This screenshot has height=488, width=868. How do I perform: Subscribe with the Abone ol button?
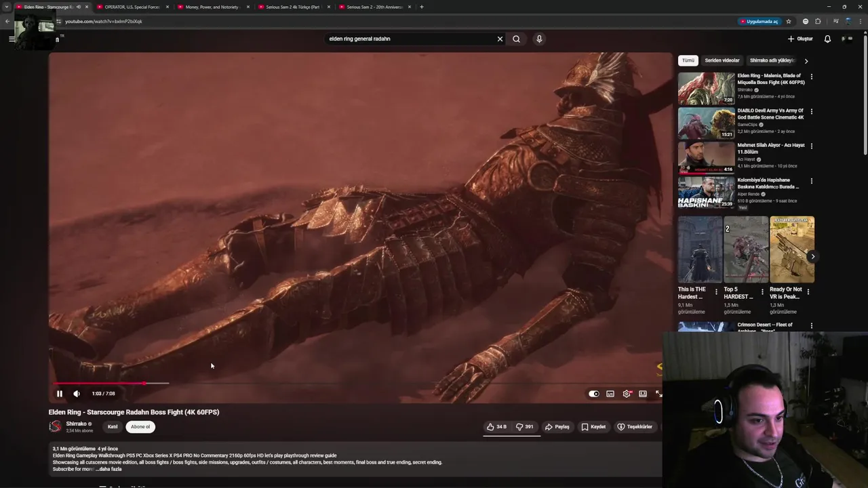click(x=140, y=427)
